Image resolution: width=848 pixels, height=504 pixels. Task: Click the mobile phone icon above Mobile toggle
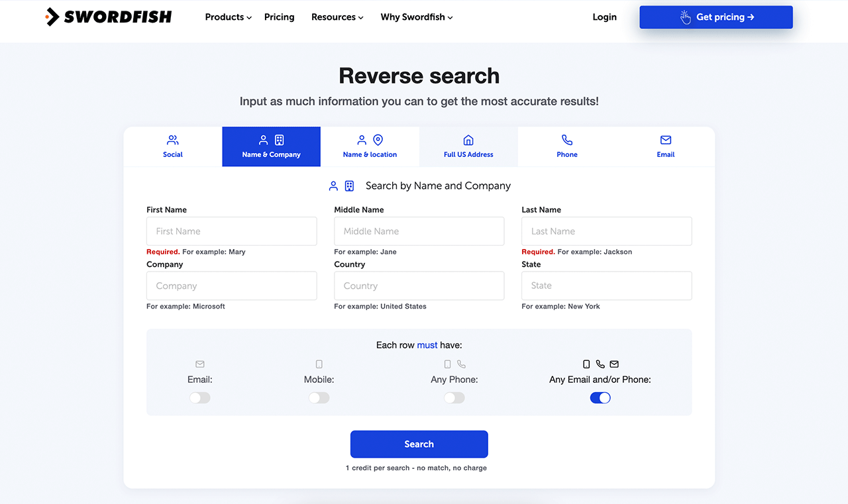tap(319, 364)
